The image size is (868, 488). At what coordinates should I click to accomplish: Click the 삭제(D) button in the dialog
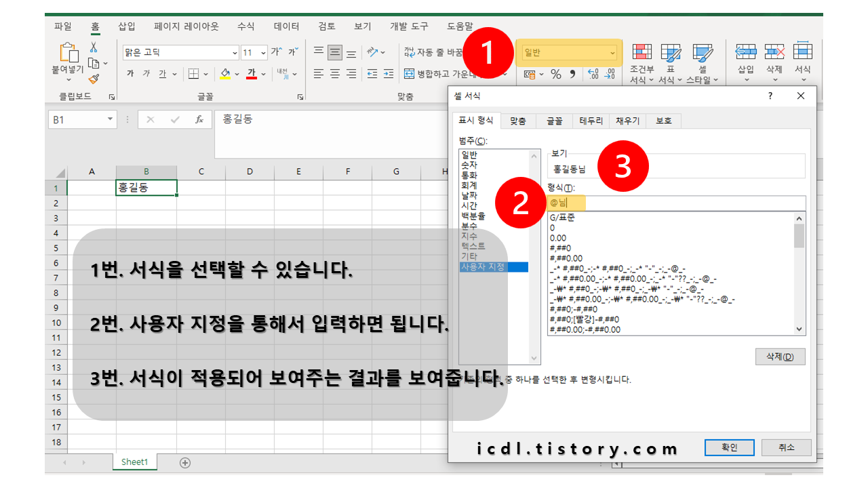point(780,357)
